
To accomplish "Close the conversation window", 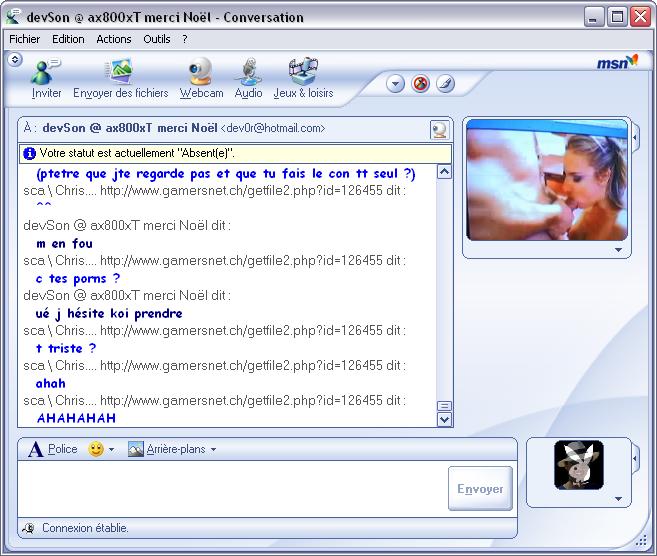I will point(640,17).
